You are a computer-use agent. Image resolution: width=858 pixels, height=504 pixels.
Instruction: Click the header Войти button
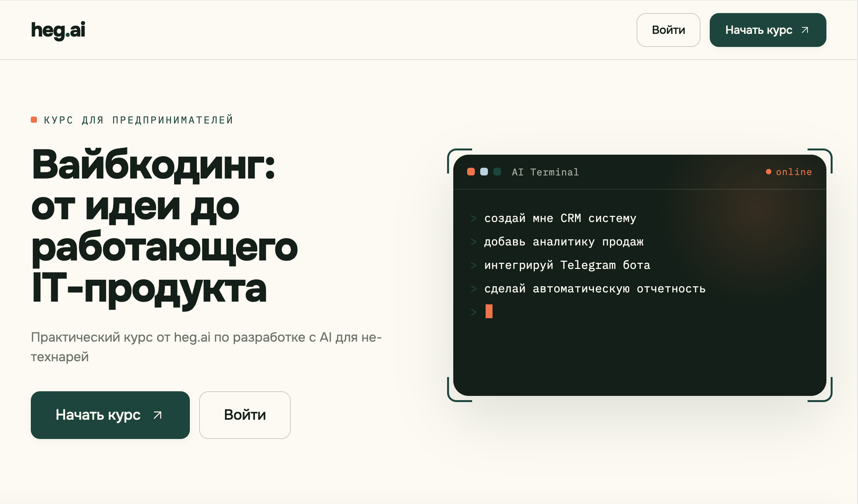click(668, 30)
